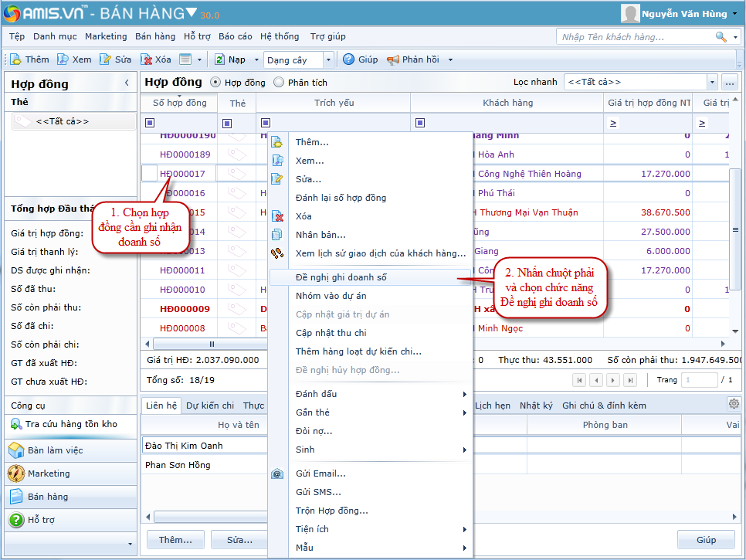
Task: Click the Phản hồi feedback megaphone icon
Action: (392, 59)
